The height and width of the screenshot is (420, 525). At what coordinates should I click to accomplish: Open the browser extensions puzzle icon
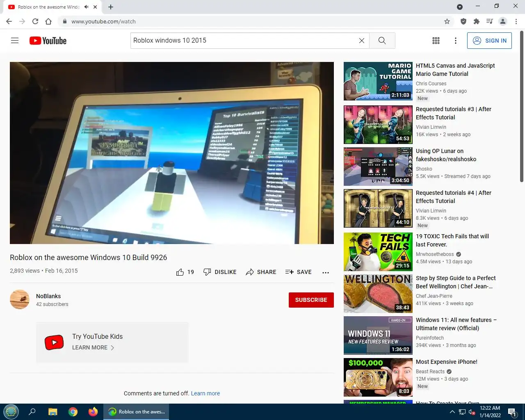point(476,21)
